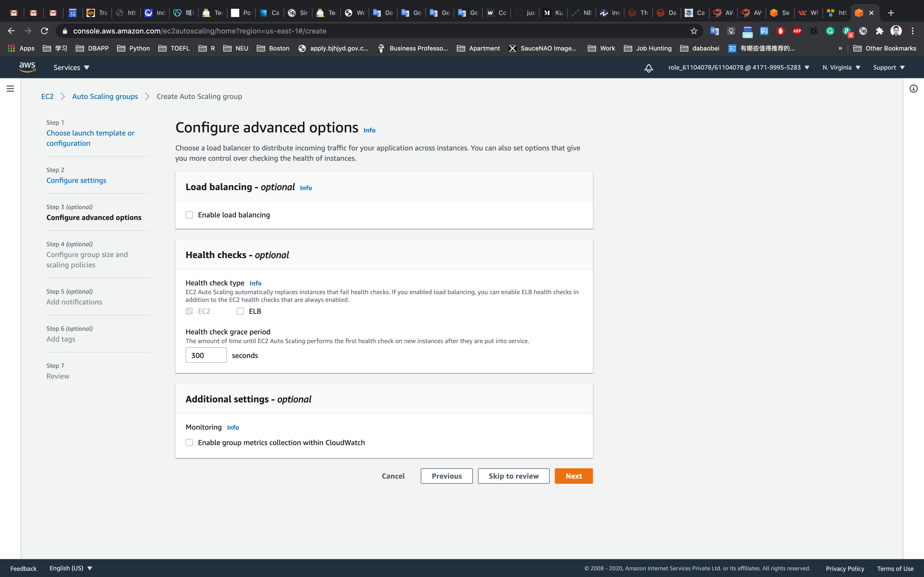Enable group metrics collection within CloudWatch
The width and height of the screenshot is (924, 577).
(189, 442)
